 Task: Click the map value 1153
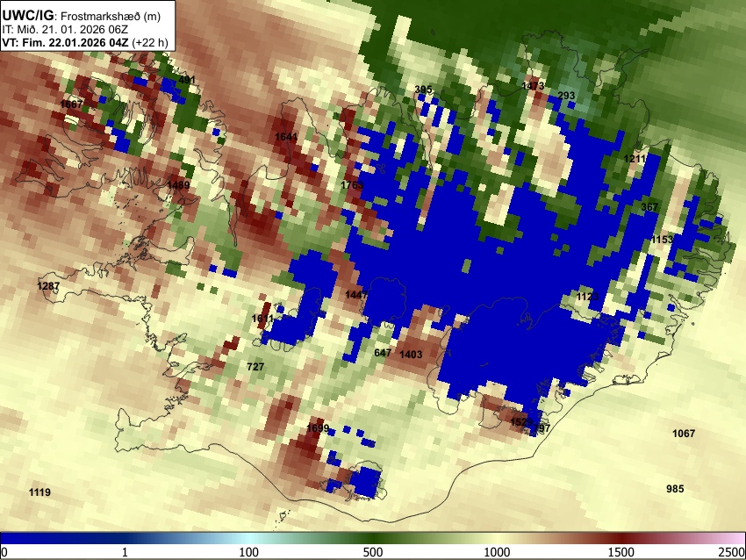pos(663,240)
